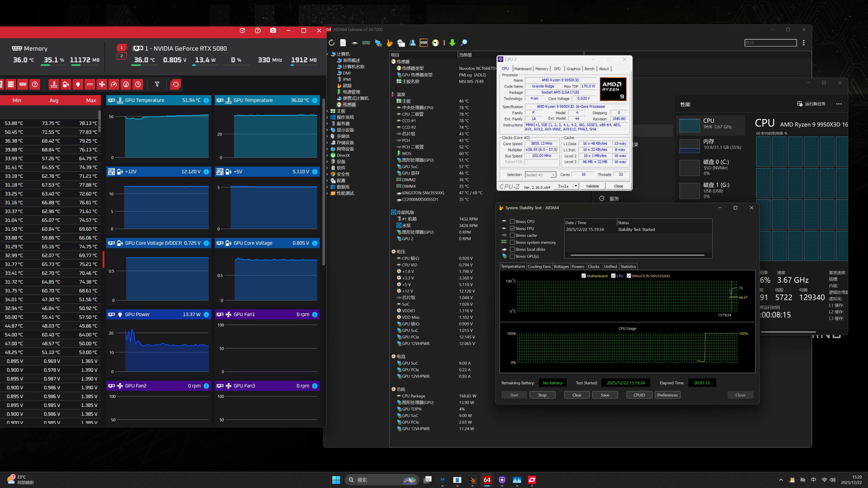868x488 pixels.
Task: Click the funnel filter icon
Action: click(x=157, y=84)
